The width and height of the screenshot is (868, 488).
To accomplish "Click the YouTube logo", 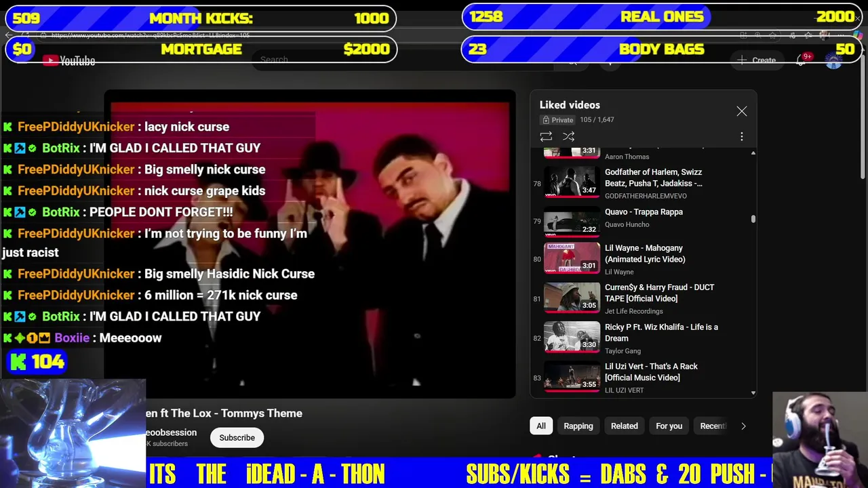I will [69, 61].
